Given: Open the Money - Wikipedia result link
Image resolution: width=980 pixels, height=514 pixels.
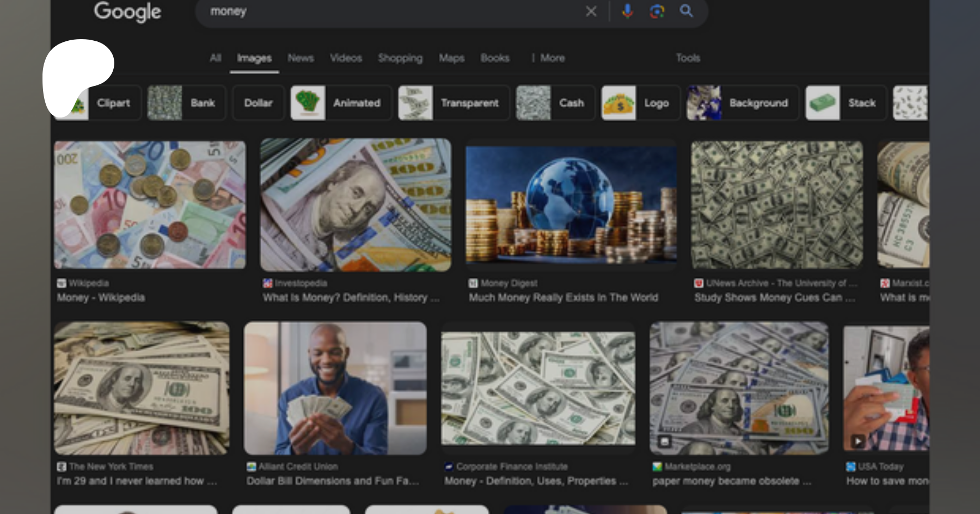Looking at the screenshot, I should tap(101, 298).
